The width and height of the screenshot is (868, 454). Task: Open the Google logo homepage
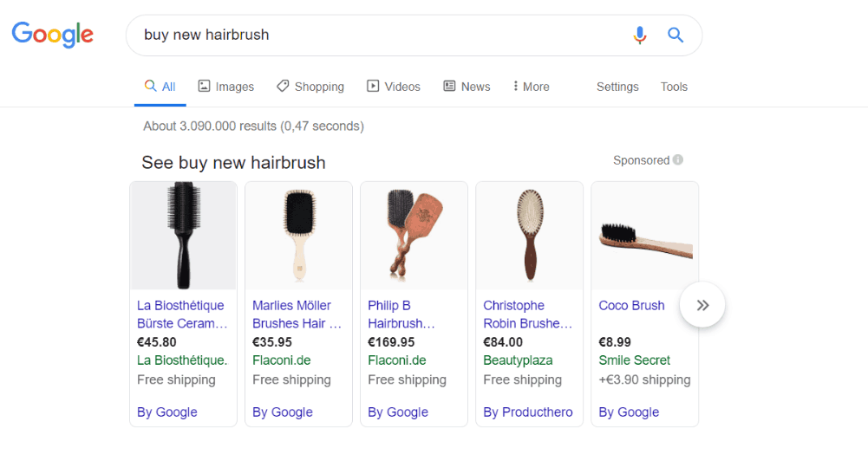(x=53, y=35)
